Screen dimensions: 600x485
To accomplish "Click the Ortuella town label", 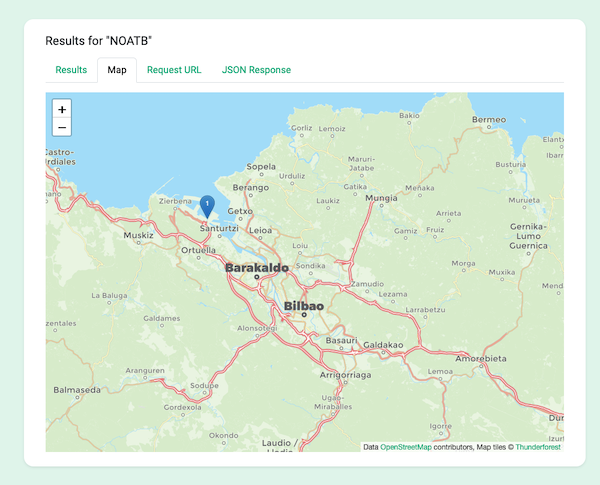I will point(198,250).
